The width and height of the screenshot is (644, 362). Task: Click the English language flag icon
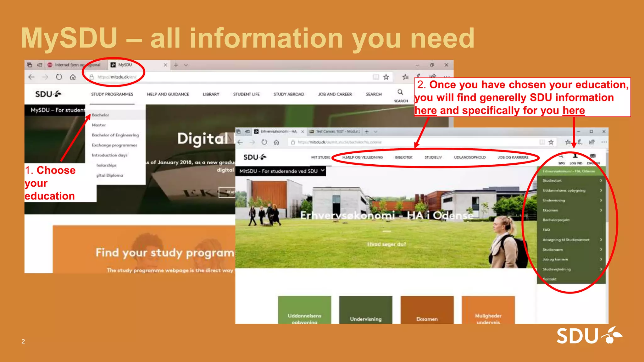click(x=593, y=156)
